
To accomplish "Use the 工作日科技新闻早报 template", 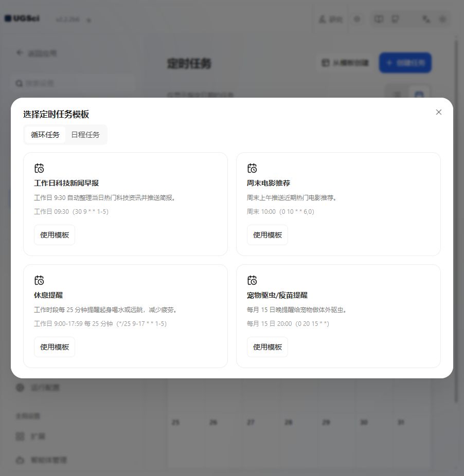I will [55, 235].
